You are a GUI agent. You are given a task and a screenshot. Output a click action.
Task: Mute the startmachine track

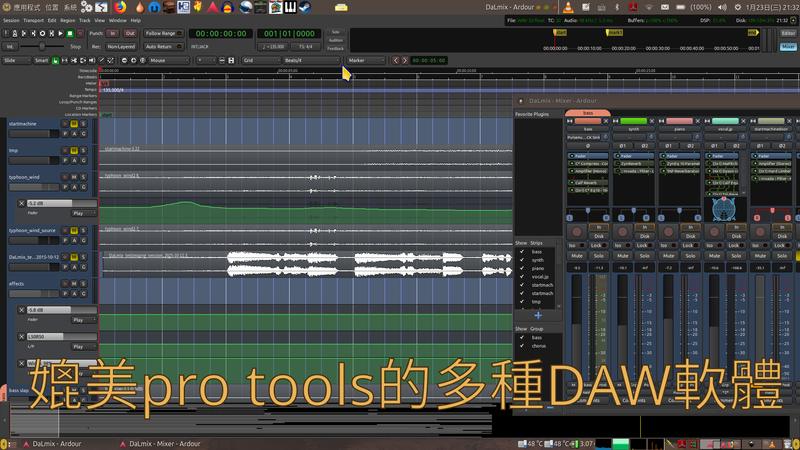coord(74,123)
